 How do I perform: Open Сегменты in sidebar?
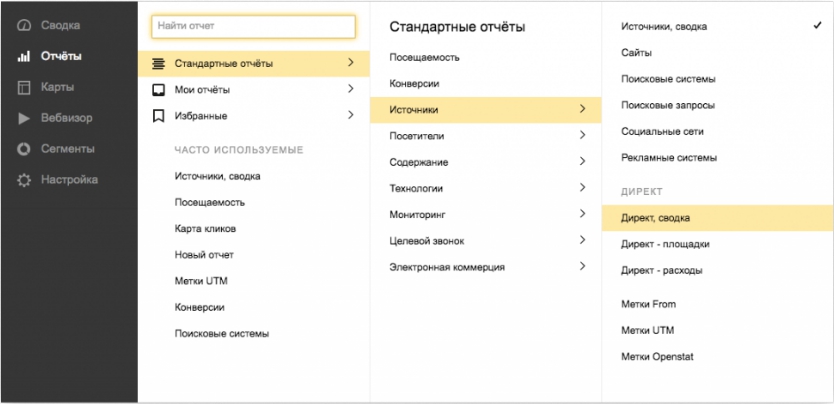[x=68, y=149]
